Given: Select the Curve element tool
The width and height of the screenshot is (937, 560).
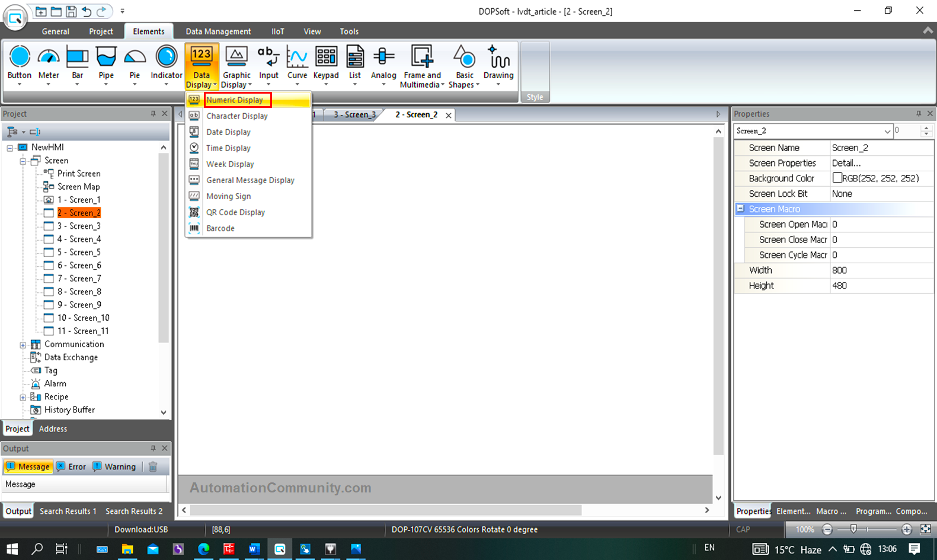Looking at the screenshot, I should coord(297,66).
